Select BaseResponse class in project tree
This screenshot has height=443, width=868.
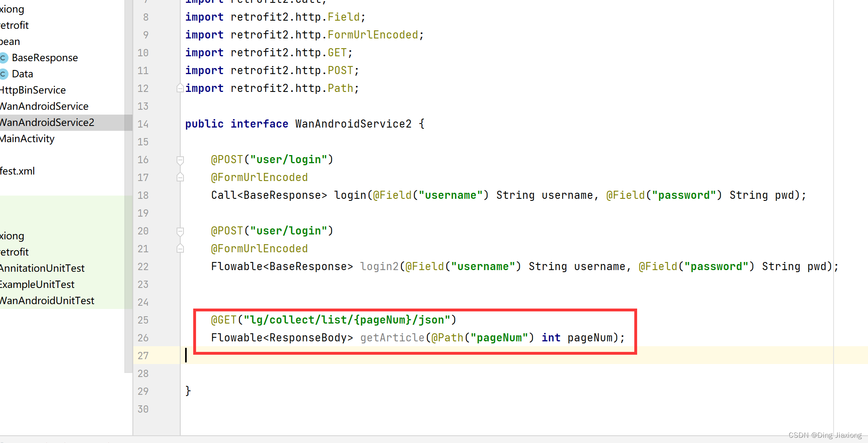[45, 58]
